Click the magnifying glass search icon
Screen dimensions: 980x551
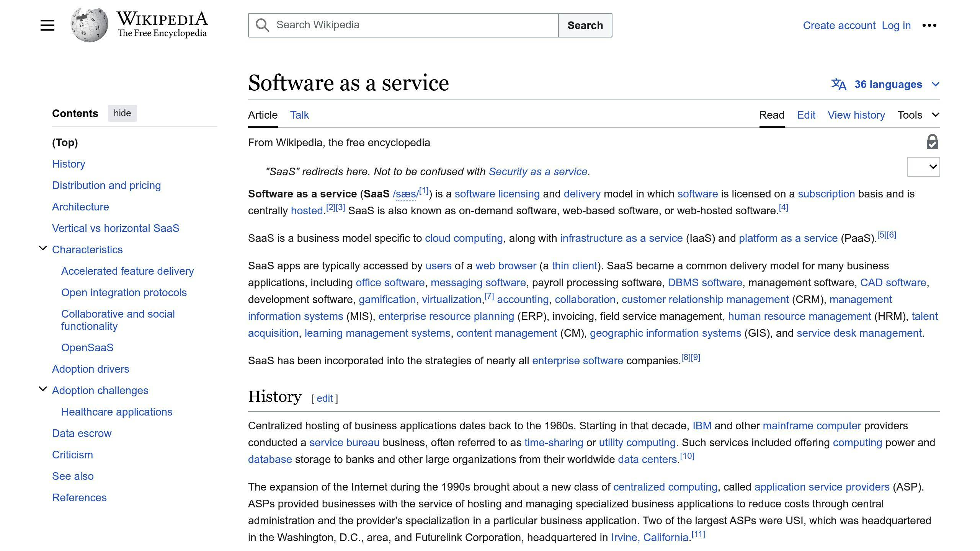262,24
